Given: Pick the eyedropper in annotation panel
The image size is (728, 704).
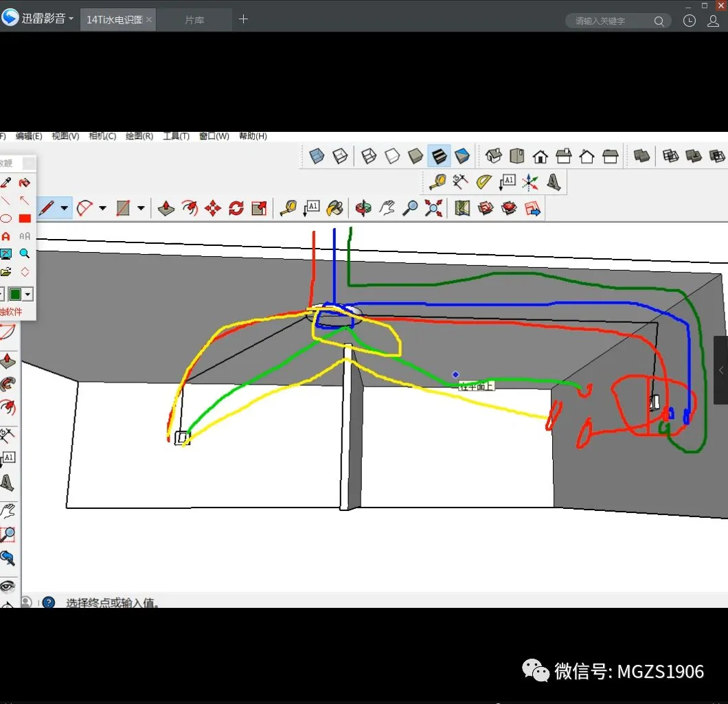Looking at the screenshot, I should click(x=6, y=182).
